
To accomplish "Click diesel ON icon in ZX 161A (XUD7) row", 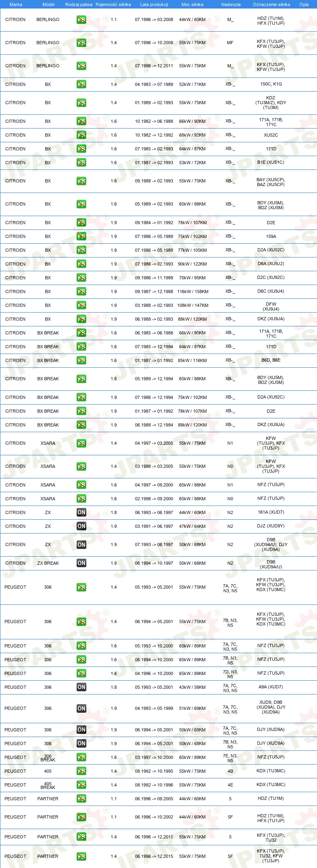I will click(81, 512).
